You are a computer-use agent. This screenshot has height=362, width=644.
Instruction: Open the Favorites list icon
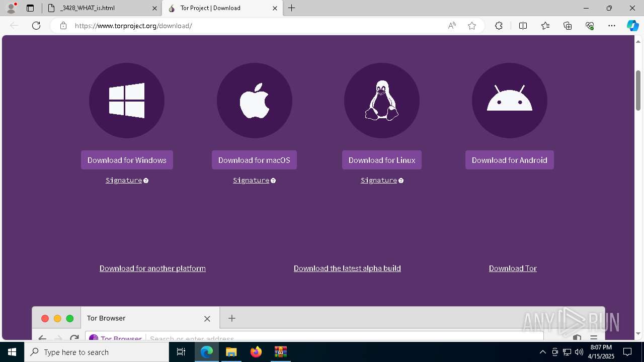(x=545, y=26)
